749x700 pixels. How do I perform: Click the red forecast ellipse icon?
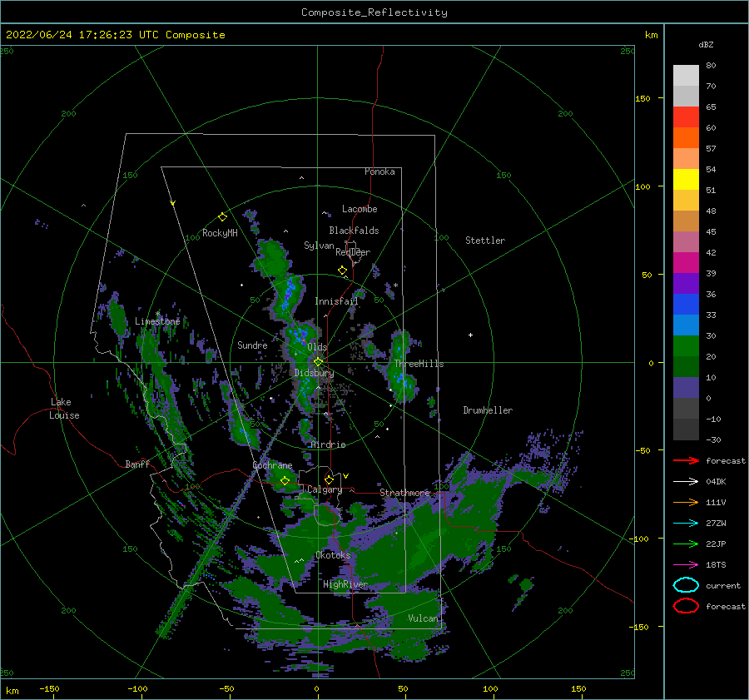pyautogui.click(x=686, y=606)
